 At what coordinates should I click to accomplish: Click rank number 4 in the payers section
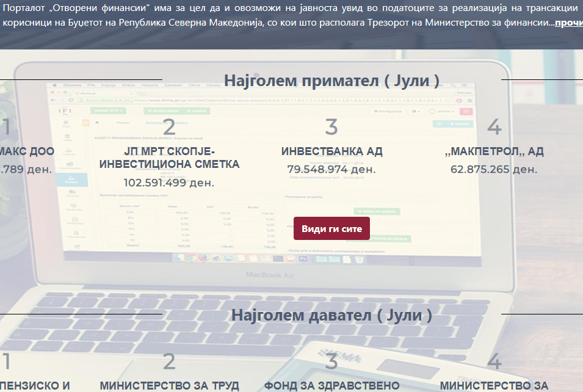point(494,362)
